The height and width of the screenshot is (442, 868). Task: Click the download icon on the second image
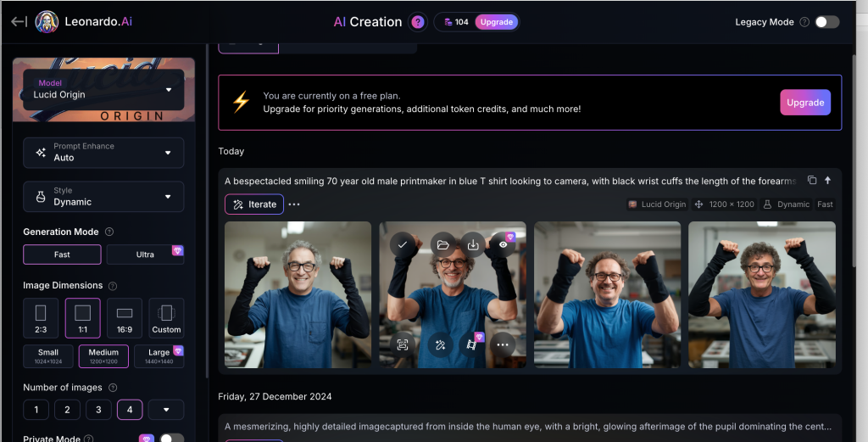click(473, 245)
